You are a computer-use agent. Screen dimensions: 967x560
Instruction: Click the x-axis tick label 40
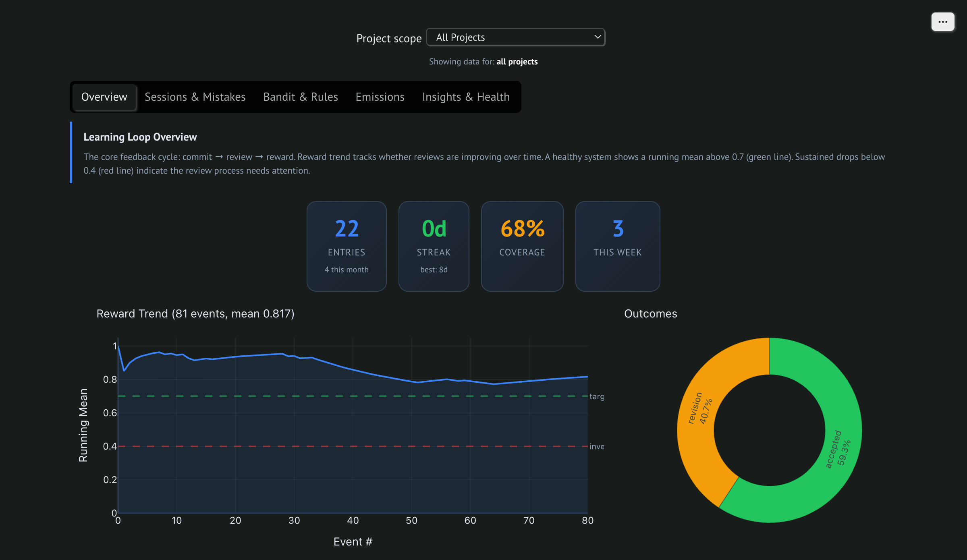[353, 521]
